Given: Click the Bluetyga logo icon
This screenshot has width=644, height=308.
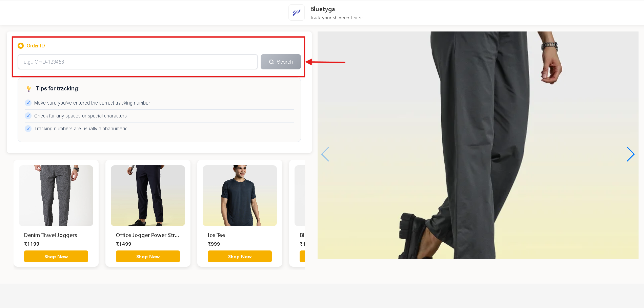Looking at the screenshot, I should [297, 13].
